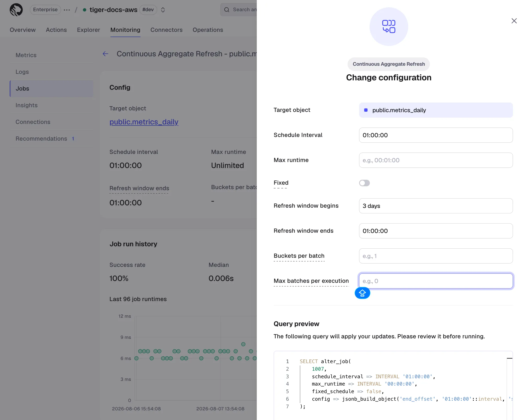Go to the Operations tab
This screenshot has height=420, width=526.
(208, 30)
